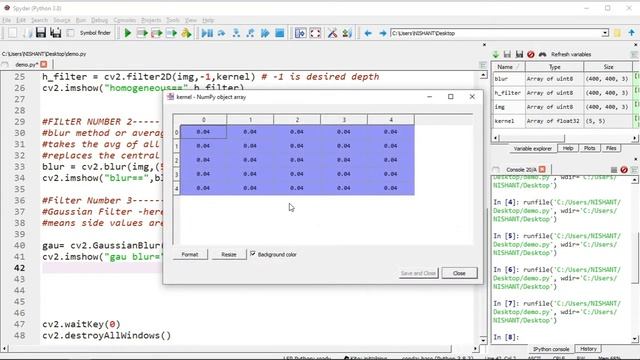Image resolution: width=640 pixels, height=360 pixels.
Task: Open the h_filter variable row
Action: [x=562, y=93]
